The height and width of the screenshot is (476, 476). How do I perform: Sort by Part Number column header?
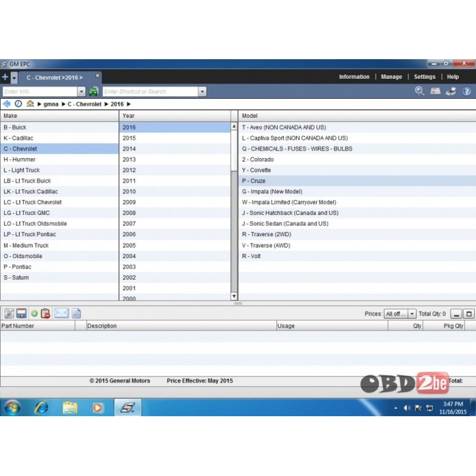click(x=38, y=326)
